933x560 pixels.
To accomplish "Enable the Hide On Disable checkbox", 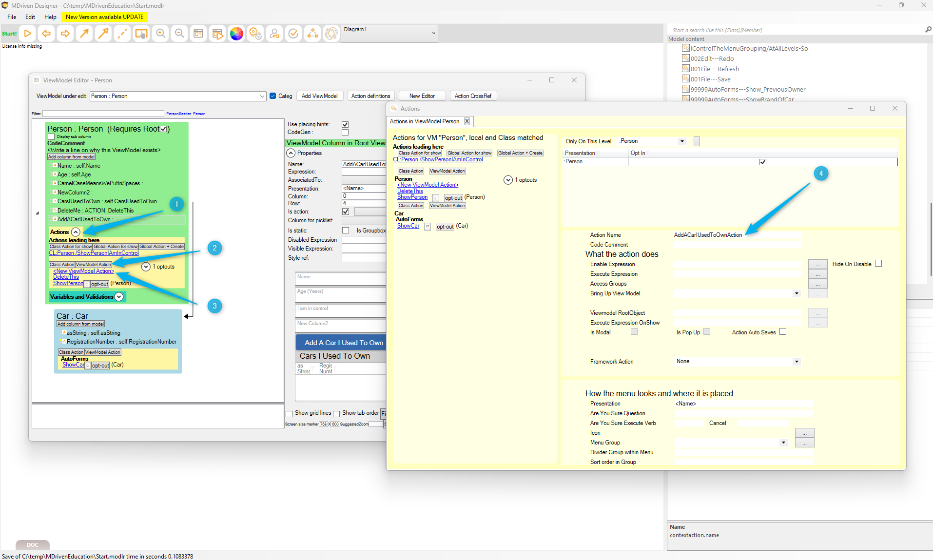I will [878, 264].
